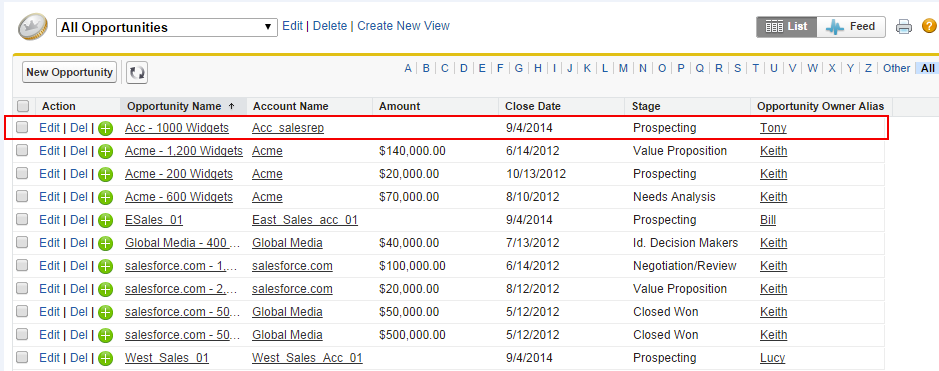The height and width of the screenshot is (371, 939).
Task: Click the refresh list icon
Action: pos(137,72)
